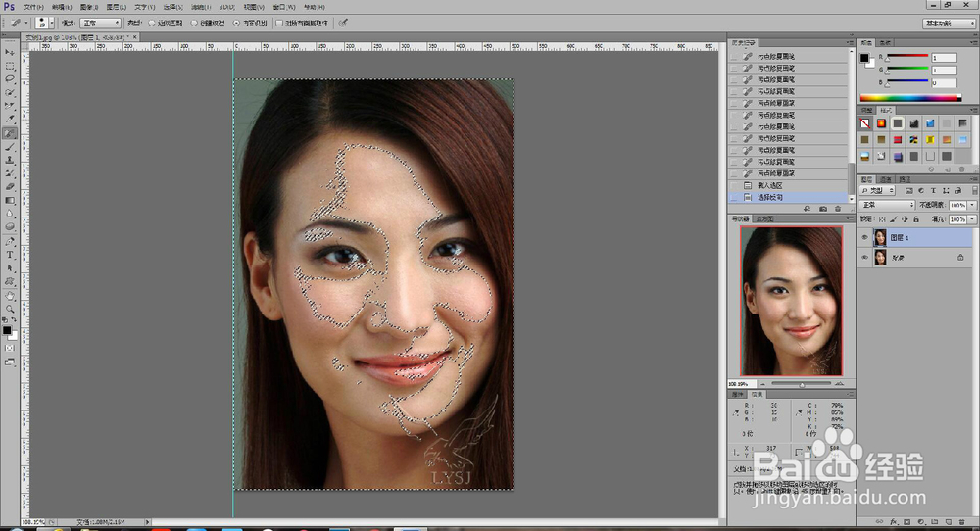Select the Horizontal Type tool
Viewport: 980px width, 531px height.
click(10, 255)
